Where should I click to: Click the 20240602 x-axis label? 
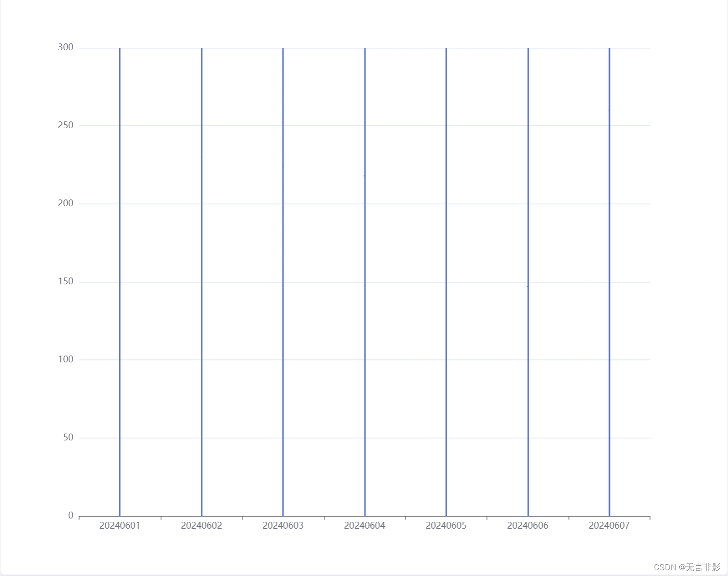pyautogui.click(x=201, y=526)
